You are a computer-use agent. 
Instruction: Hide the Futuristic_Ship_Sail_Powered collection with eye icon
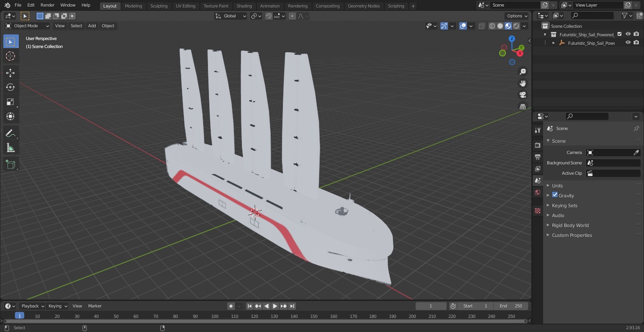click(x=628, y=34)
